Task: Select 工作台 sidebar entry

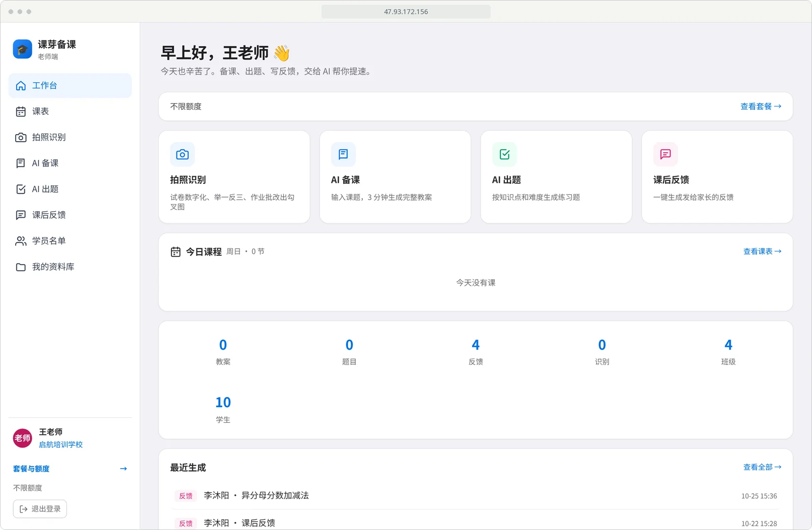Action: tap(70, 86)
